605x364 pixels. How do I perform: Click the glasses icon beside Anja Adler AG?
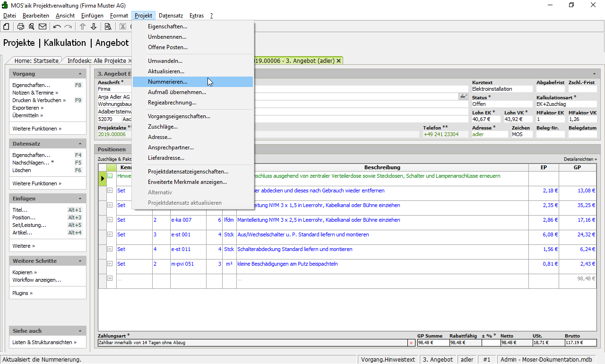point(463,96)
